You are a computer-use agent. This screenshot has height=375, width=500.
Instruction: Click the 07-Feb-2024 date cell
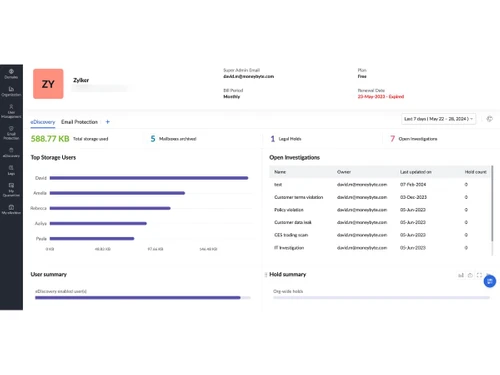click(413, 185)
